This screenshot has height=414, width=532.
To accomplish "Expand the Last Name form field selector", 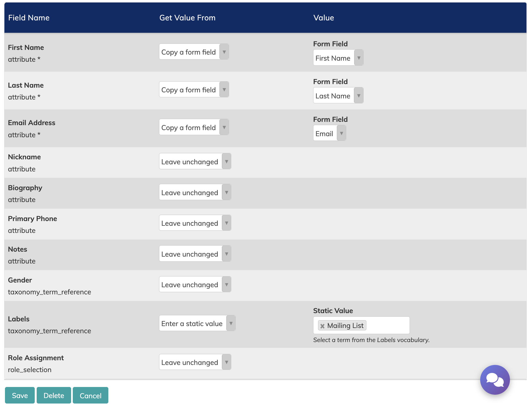I will click(338, 96).
